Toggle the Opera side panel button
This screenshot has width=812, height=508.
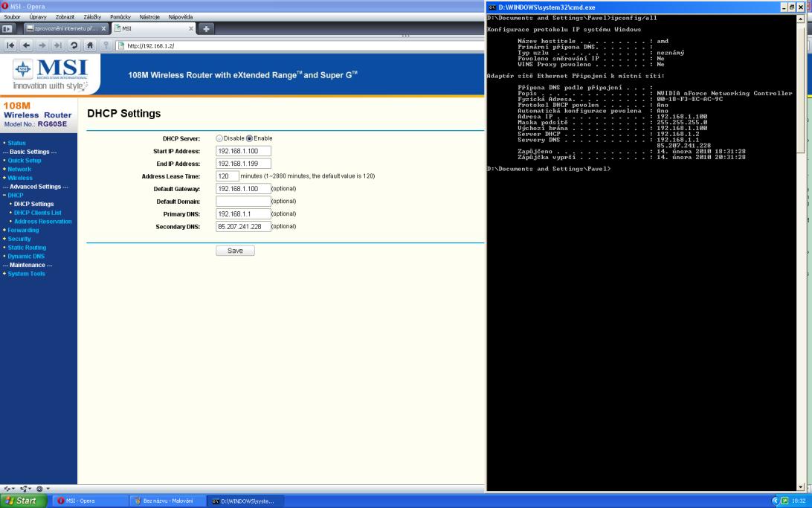click(7, 28)
